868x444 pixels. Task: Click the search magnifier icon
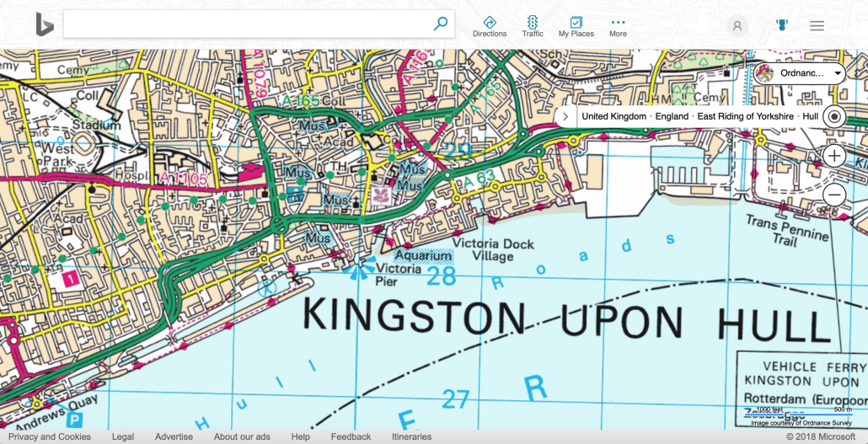tap(440, 24)
